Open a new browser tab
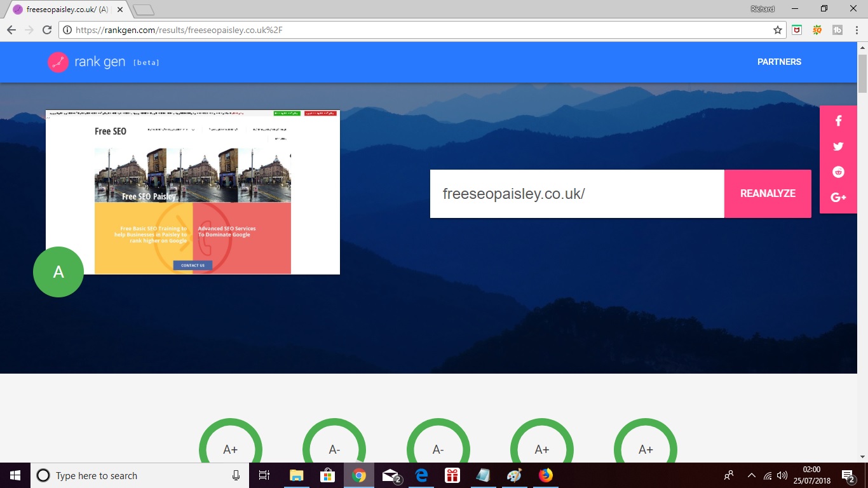 pos(144,10)
